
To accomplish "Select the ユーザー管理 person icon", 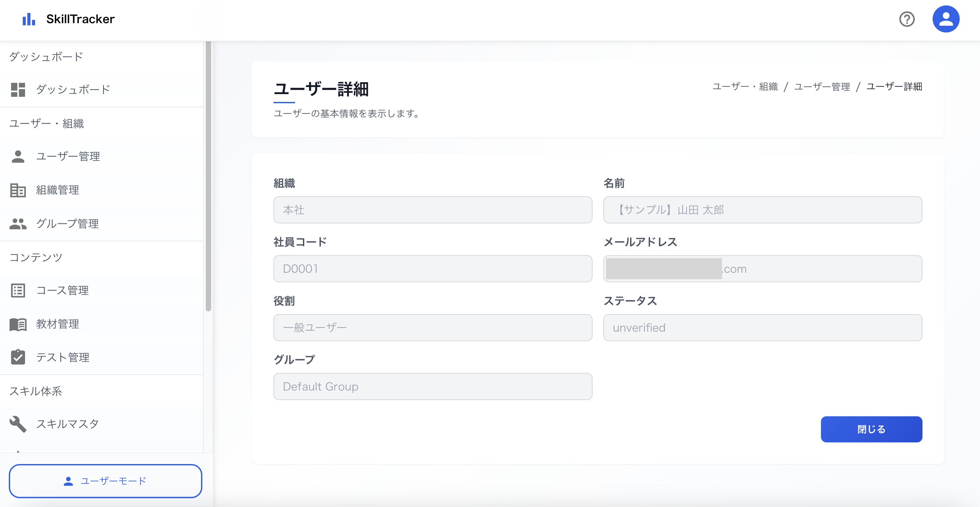I will (x=18, y=156).
